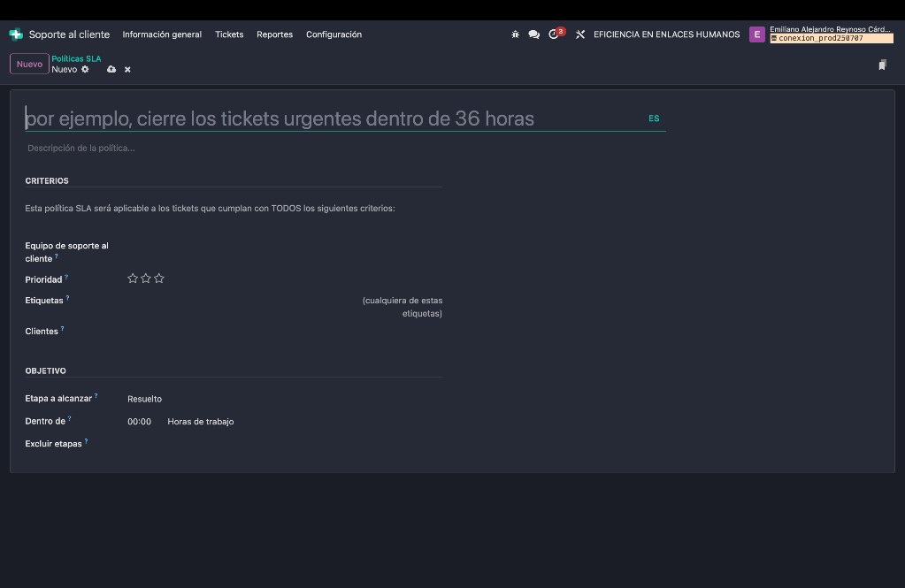Set priority to one star
The height and width of the screenshot is (588, 905).
point(133,279)
